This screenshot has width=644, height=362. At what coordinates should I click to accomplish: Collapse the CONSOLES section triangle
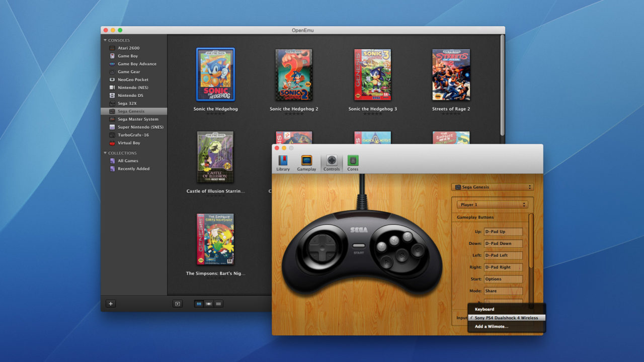click(x=105, y=40)
